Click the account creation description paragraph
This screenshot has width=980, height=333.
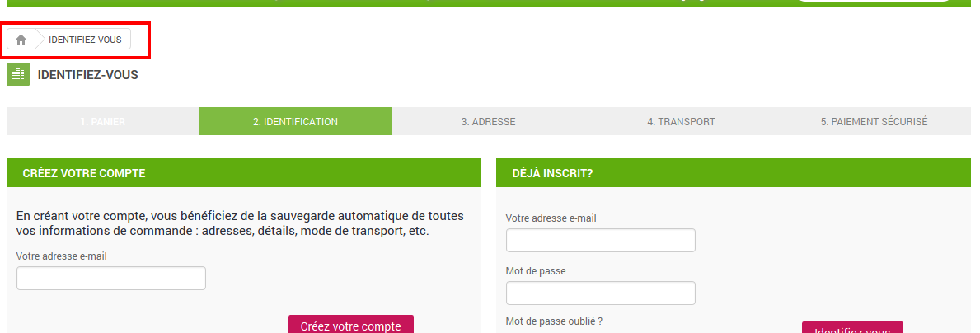point(240,223)
